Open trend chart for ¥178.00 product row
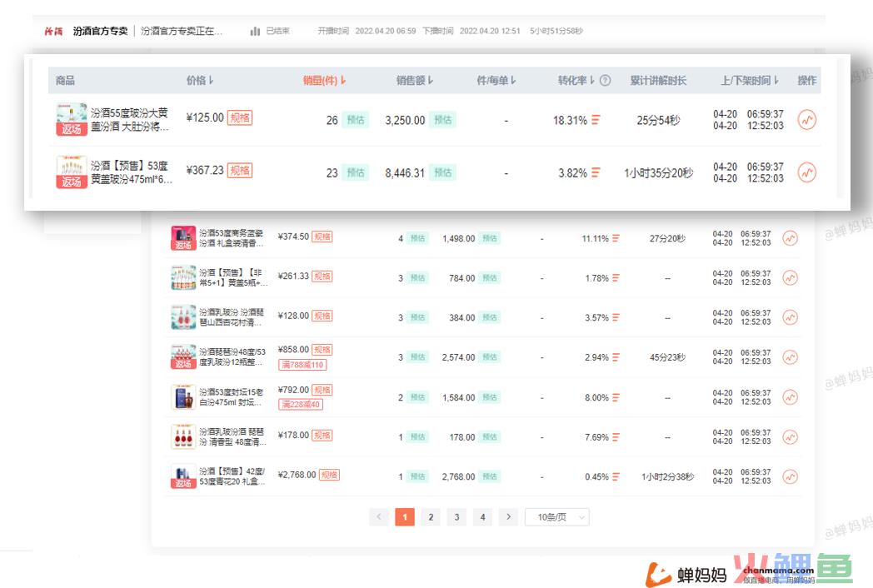Image resolution: width=873 pixels, height=588 pixels. [x=790, y=437]
